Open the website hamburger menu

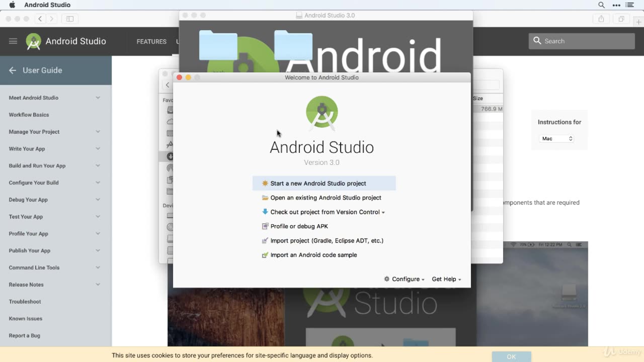tap(13, 41)
